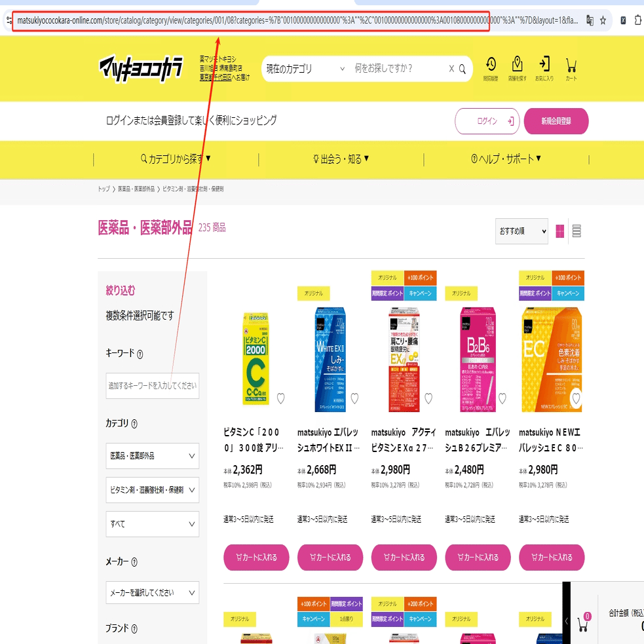Screen dimensions: 644x644
Task: Open the 現在のカテゴリ search scope dropdown
Action: tap(305, 69)
